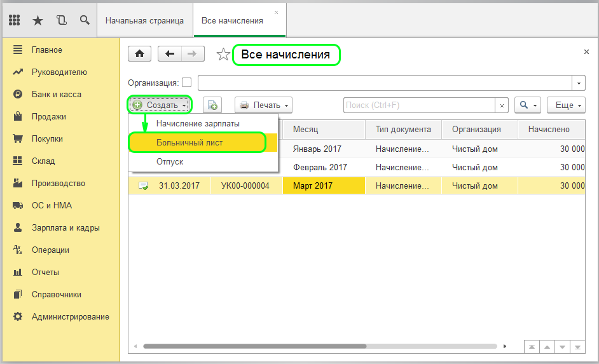
Task: Open the history icon in top toolbar
Action: pos(61,20)
